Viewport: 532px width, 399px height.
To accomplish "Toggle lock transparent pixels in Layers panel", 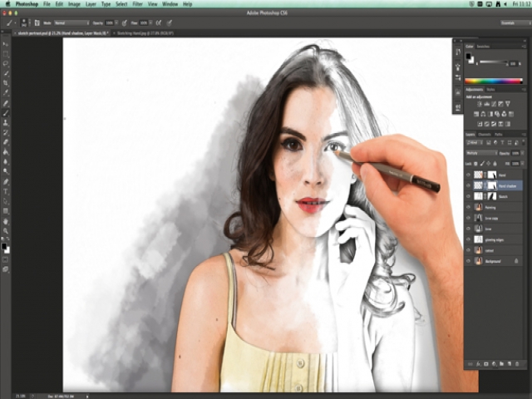I will (x=475, y=164).
